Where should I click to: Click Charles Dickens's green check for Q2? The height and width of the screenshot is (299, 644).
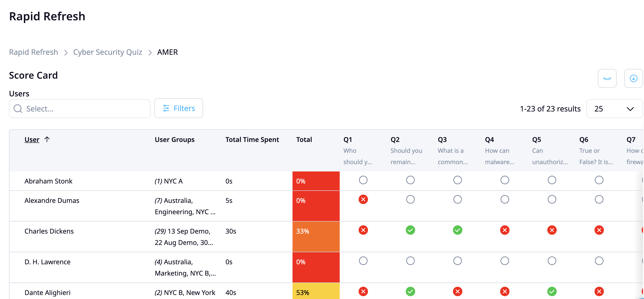410,230
